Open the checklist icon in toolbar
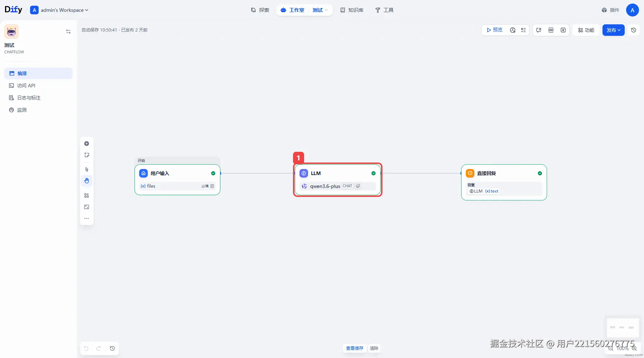 pos(523,30)
